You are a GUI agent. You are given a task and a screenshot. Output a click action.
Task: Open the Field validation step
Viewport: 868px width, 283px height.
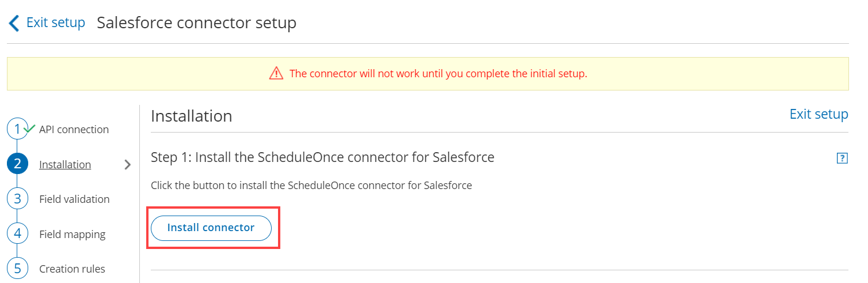74,199
